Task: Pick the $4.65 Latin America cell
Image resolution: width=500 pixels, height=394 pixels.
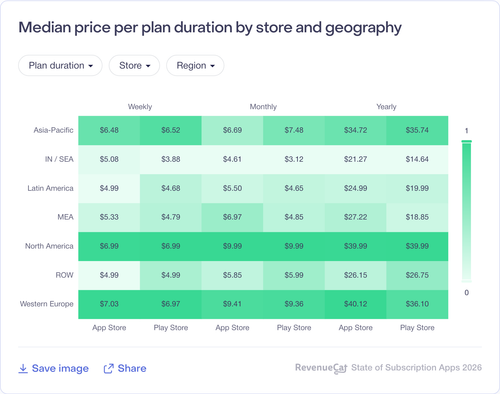Action: [294, 188]
